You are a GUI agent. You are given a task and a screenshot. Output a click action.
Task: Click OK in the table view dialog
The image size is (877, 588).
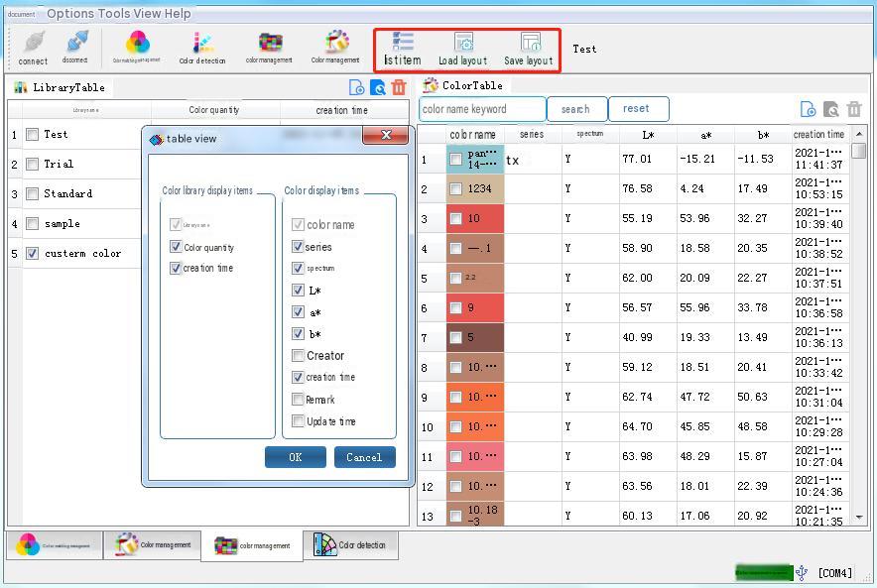point(296,457)
